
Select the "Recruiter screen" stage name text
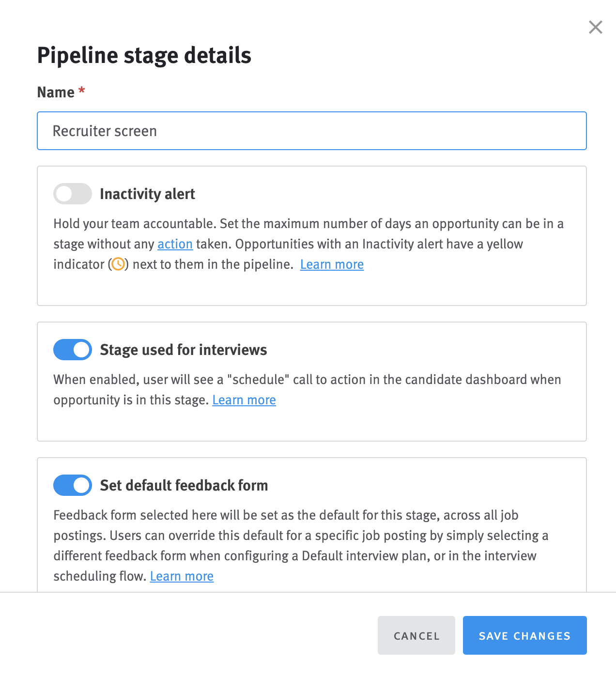point(105,131)
